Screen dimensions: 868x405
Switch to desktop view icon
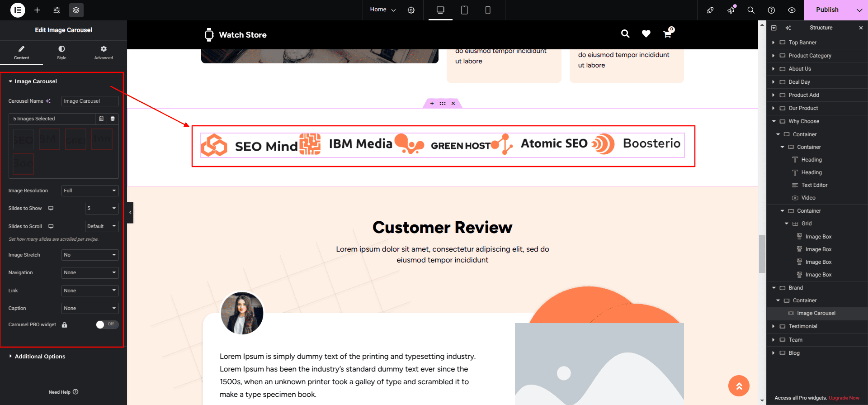pos(440,10)
